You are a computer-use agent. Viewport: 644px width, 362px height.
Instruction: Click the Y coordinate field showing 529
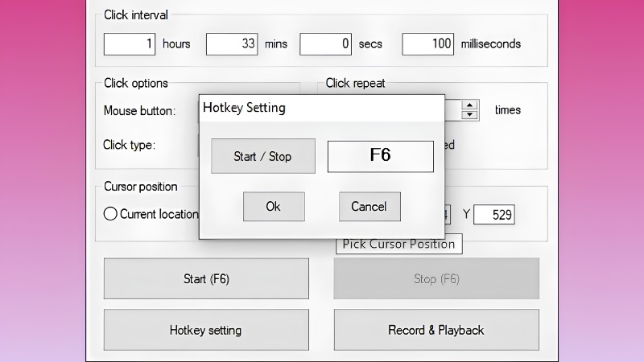[493, 215]
